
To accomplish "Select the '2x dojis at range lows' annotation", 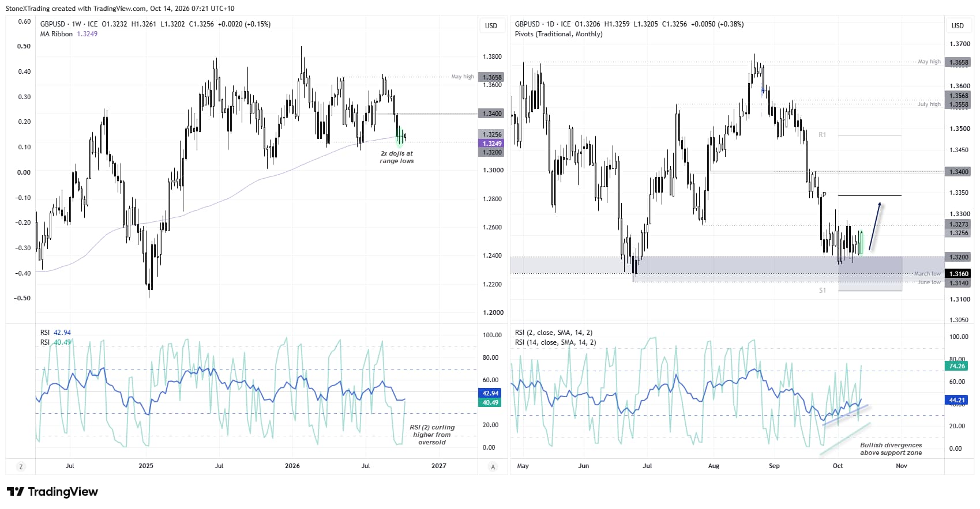I will pyautogui.click(x=396, y=157).
